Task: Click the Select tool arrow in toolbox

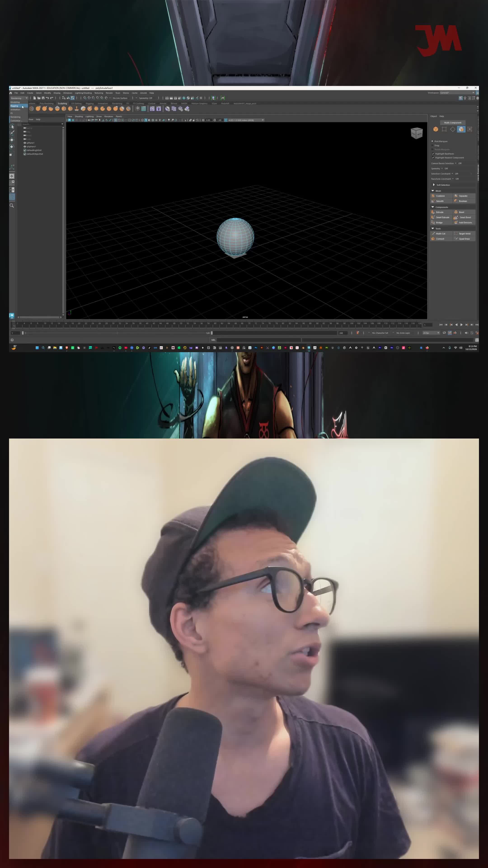Action: point(12,126)
